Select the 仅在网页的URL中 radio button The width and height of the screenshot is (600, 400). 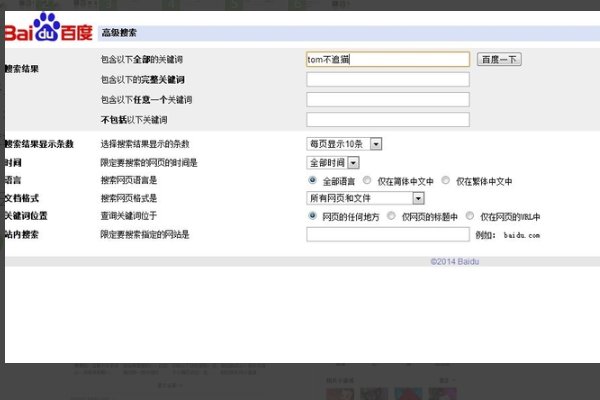click(470, 216)
